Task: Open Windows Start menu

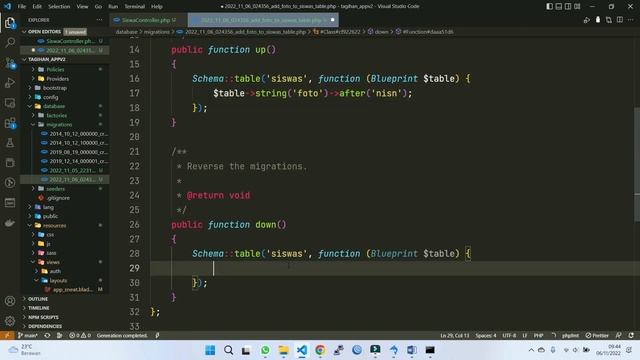Action: click(x=210, y=350)
